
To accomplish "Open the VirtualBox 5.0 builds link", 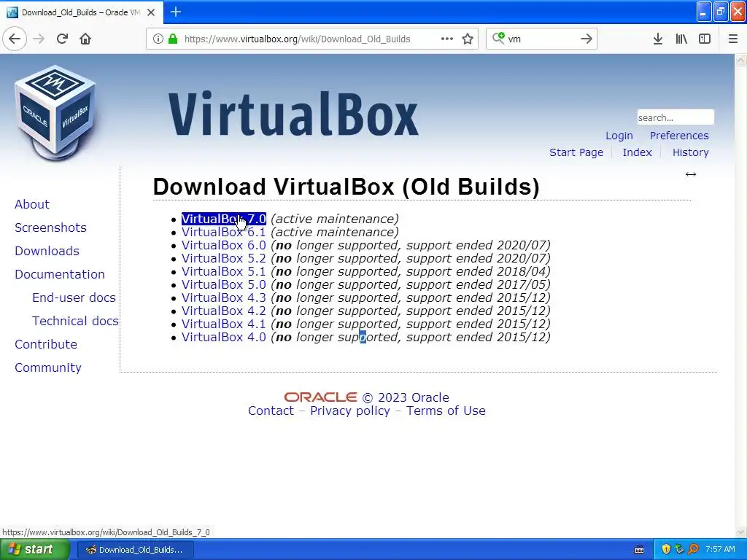I will click(223, 285).
